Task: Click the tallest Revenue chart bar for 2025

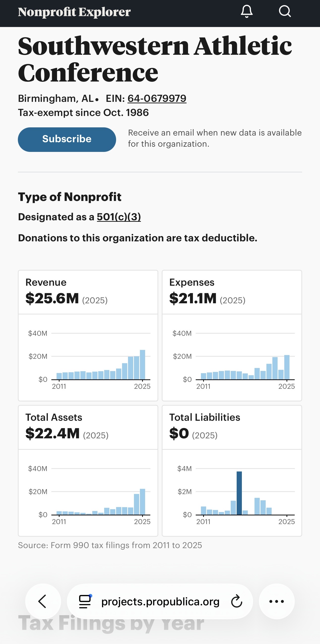Action: [x=142, y=365]
